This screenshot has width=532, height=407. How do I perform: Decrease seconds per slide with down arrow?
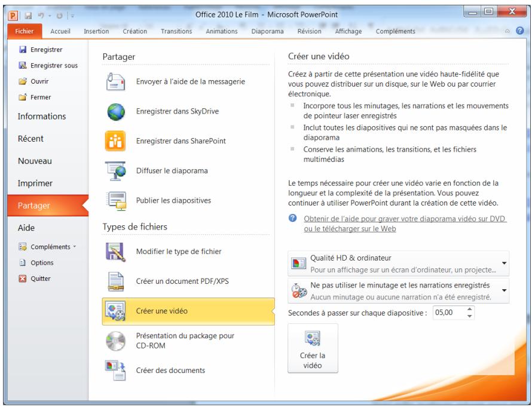point(470,316)
